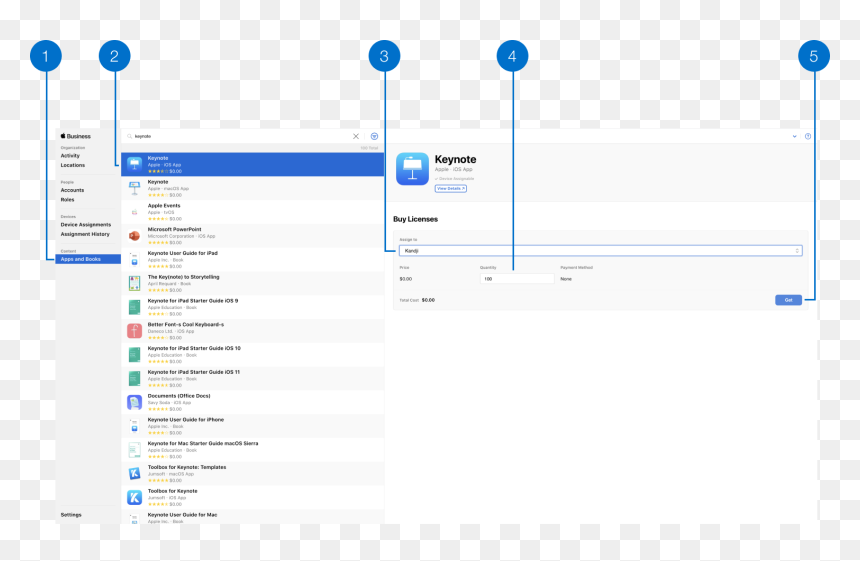Open Assignment History in the sidebar
The width and height of the screenshot is (860, 561).
[x=85, y=234]
